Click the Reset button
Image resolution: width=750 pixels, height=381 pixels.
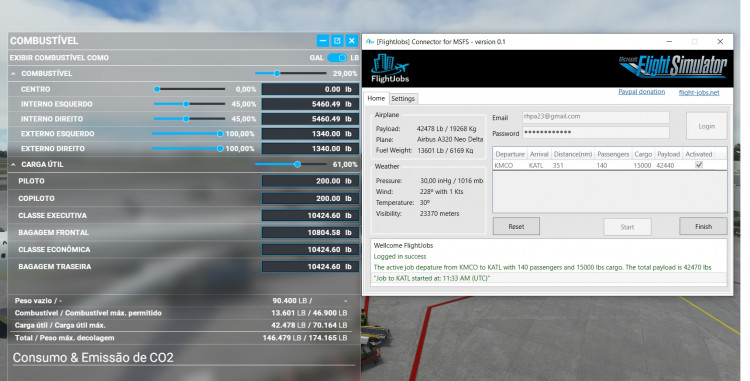(x=516, y=227)
